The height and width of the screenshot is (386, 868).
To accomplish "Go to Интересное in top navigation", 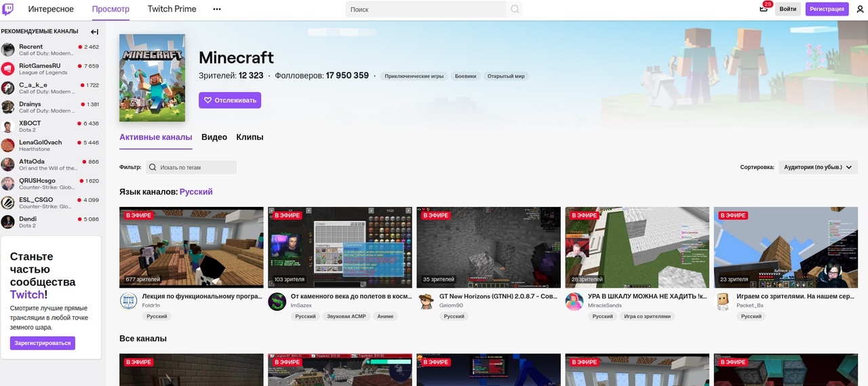I will pos(51,9).
